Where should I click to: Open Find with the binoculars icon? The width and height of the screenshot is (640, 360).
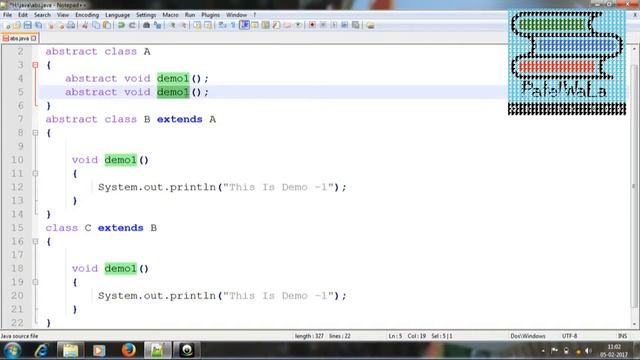(146, 25)
